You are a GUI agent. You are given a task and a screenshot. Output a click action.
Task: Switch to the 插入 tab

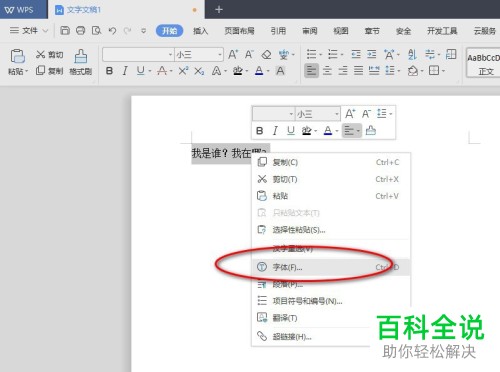[x=200, y=31]
